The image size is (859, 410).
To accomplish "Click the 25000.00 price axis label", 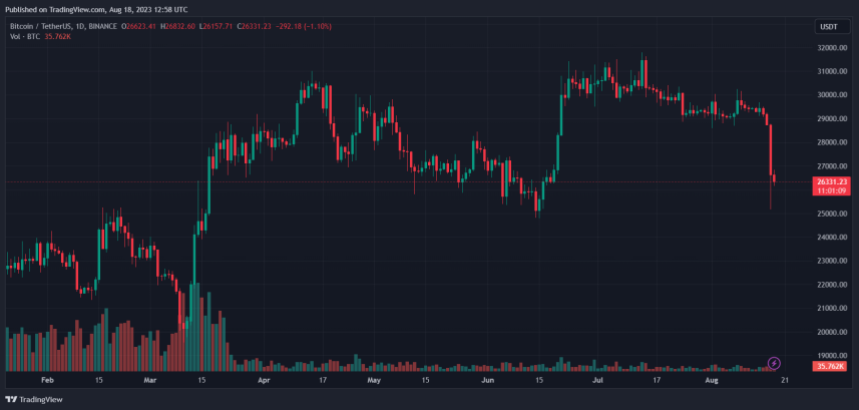I will click(x=832, y=214).
